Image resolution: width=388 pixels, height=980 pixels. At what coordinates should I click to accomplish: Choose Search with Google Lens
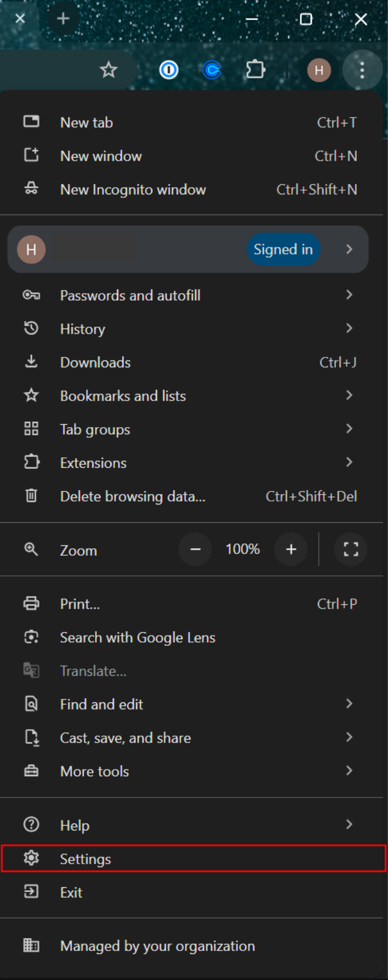pos(138,638)
